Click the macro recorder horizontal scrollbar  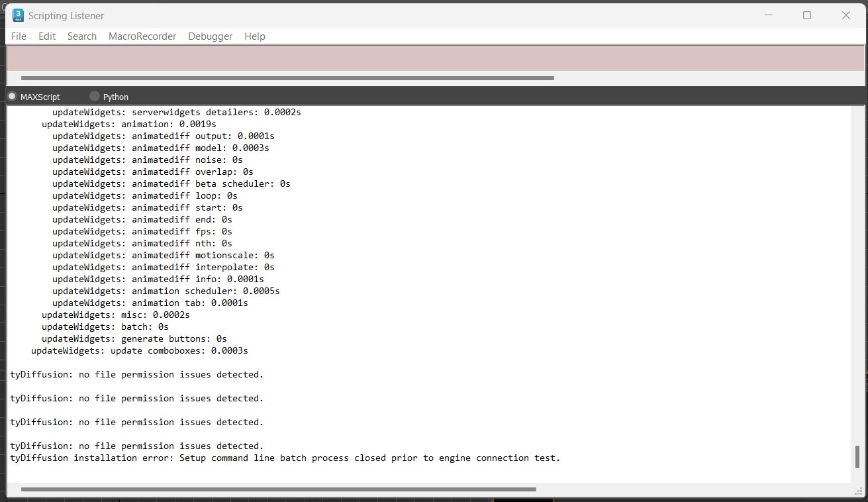(287, 78)
